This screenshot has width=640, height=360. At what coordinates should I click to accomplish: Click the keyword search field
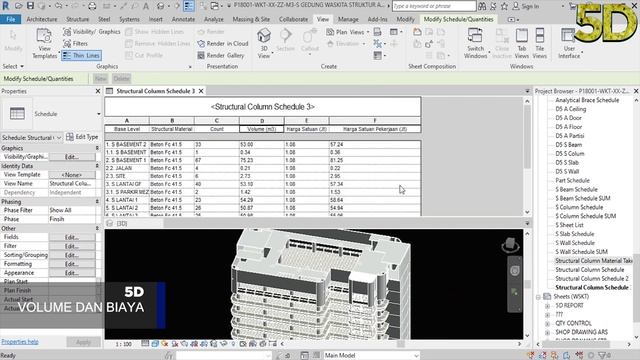(434, 6)
